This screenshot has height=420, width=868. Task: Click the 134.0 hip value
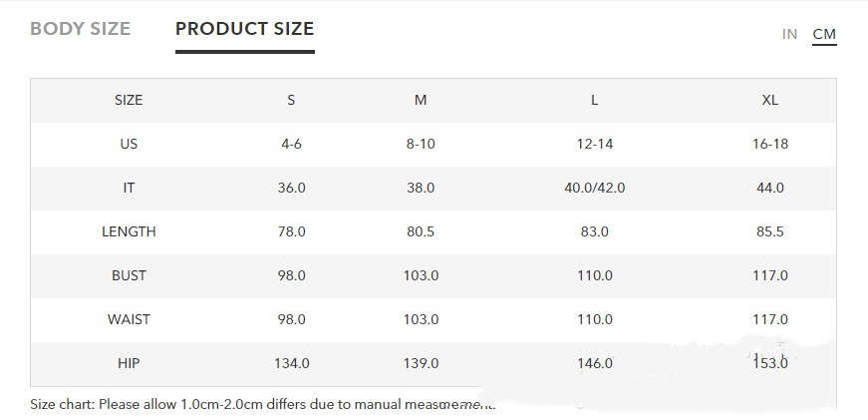pyautogui.click(x=292, y=363)
